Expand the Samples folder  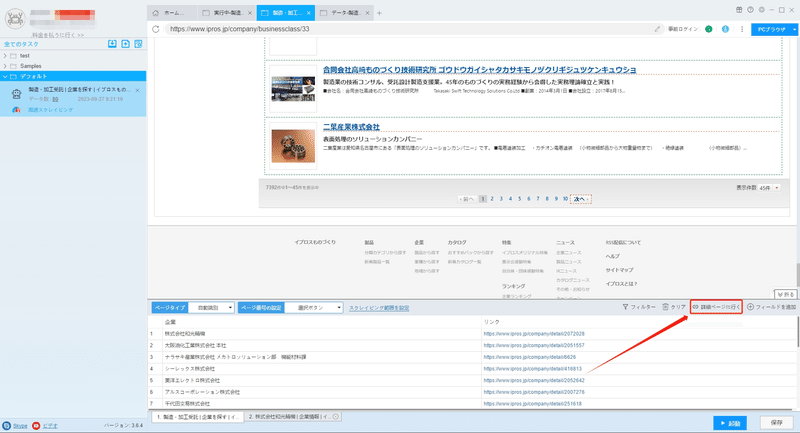point(5,66)
